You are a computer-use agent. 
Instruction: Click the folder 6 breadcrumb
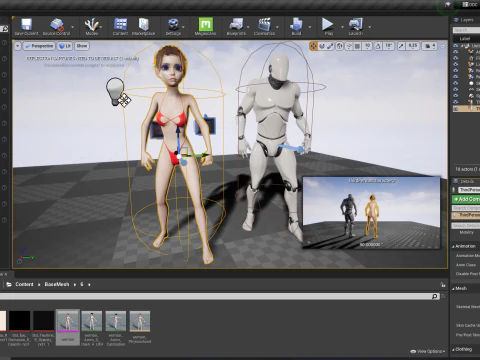click(82, 284)
